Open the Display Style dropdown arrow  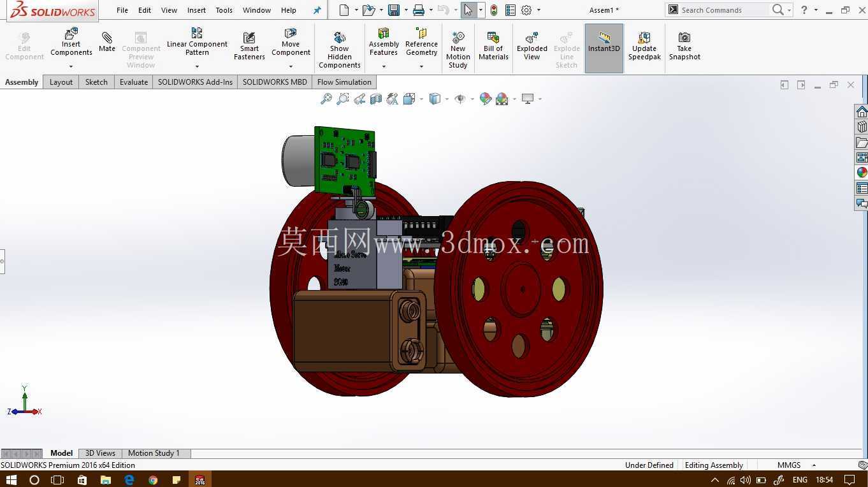coord(446,99)
